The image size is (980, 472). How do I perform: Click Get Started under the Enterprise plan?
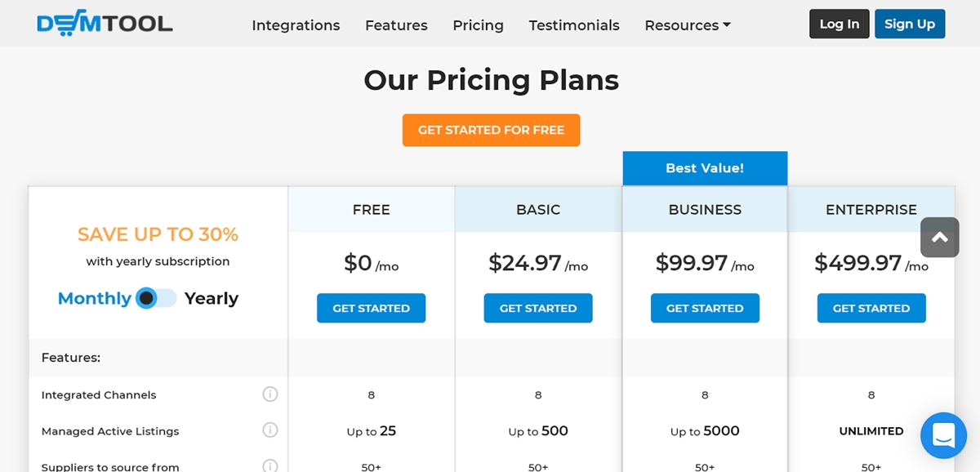point(871,308)
